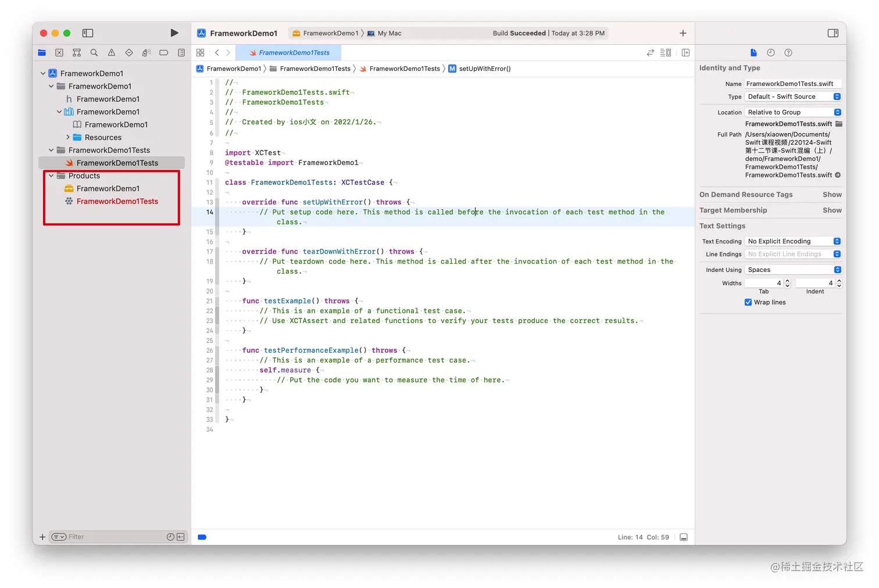Select the FrameworkDemo1Tests editor tab
The width and height of the screenshot is (879, 588).
[289, 53]
